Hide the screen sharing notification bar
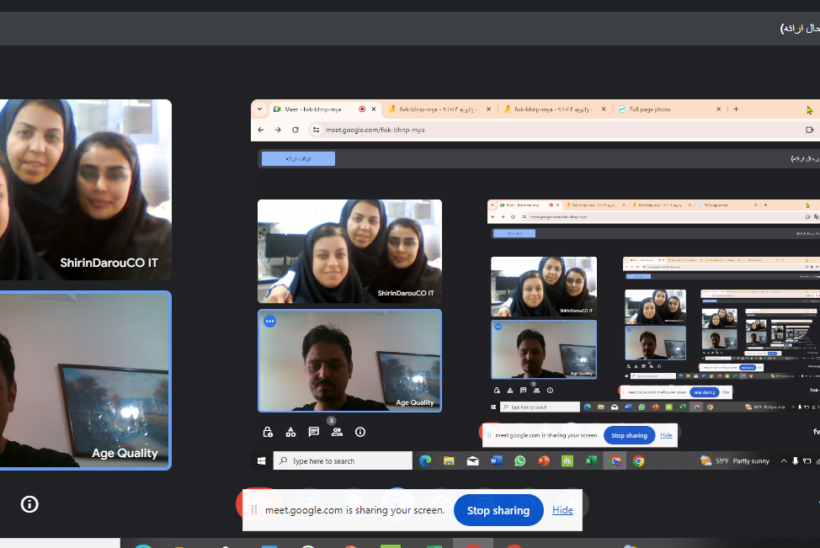The width and height of the screenshot is (820, 548). pyautogui.click(x=563, y=510)
